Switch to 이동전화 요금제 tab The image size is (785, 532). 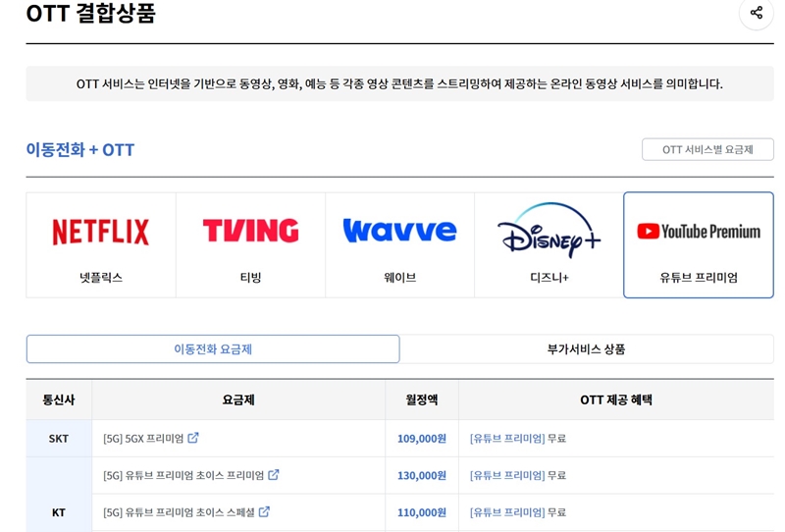pyautogui.click(x=213, y=349)
